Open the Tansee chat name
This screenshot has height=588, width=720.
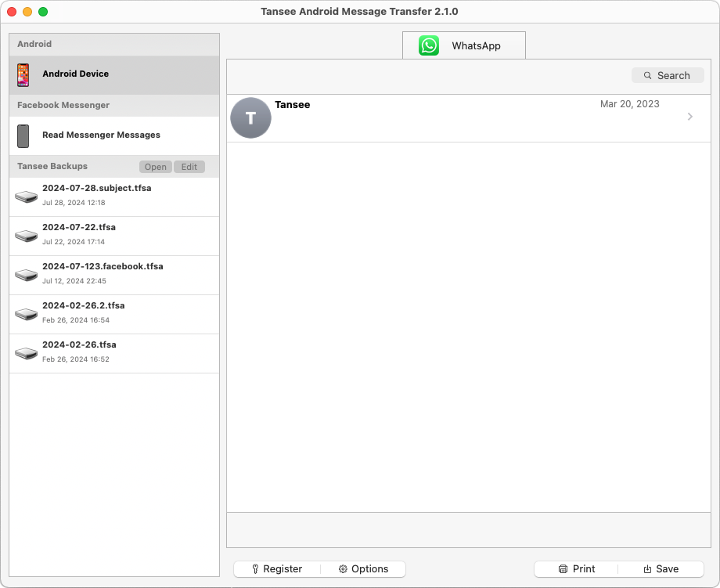[293, 105]
